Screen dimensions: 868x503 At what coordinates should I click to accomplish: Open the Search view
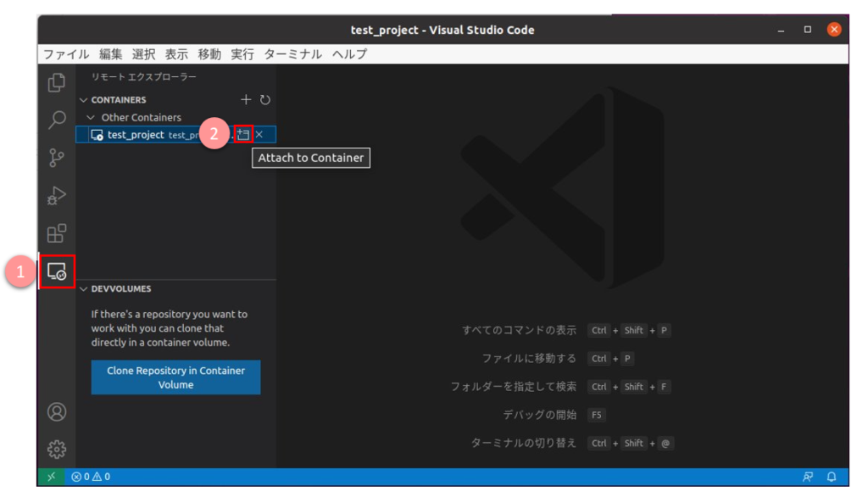point(56,120)
